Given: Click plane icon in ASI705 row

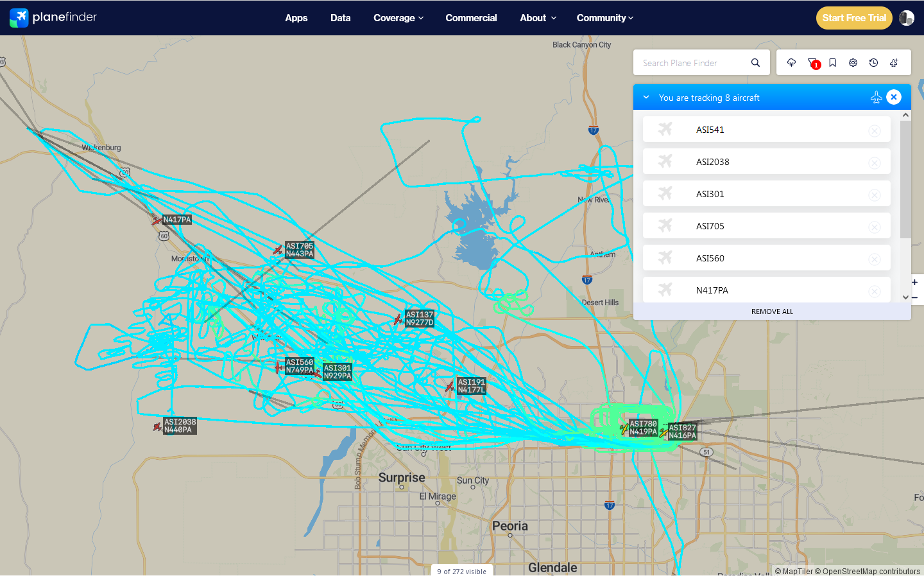Looking at the screenshot, I should point(665,225).
